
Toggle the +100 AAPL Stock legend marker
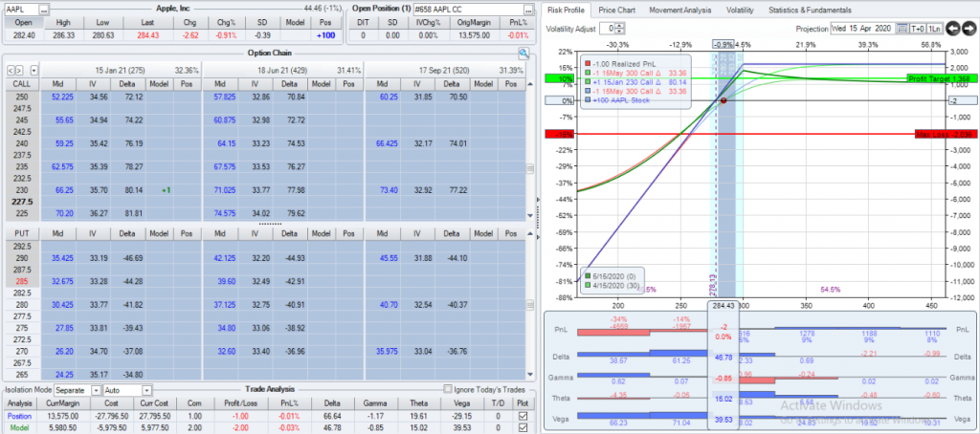[x=586, y=100]
